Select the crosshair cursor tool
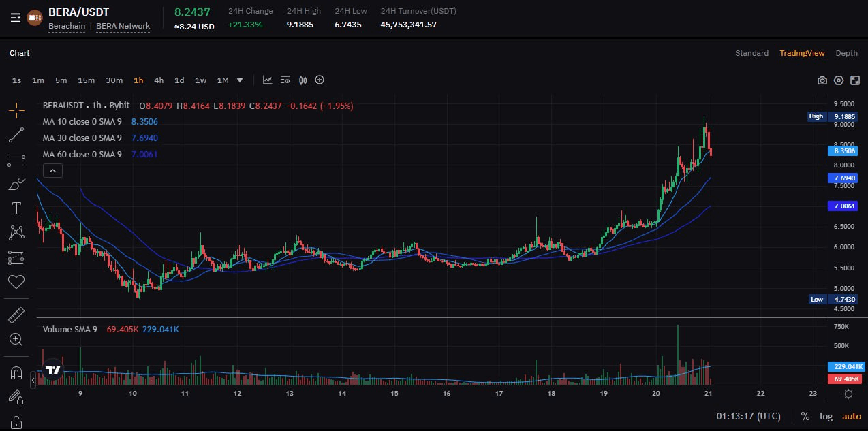 pyautogui.click(x=16, y=110)
